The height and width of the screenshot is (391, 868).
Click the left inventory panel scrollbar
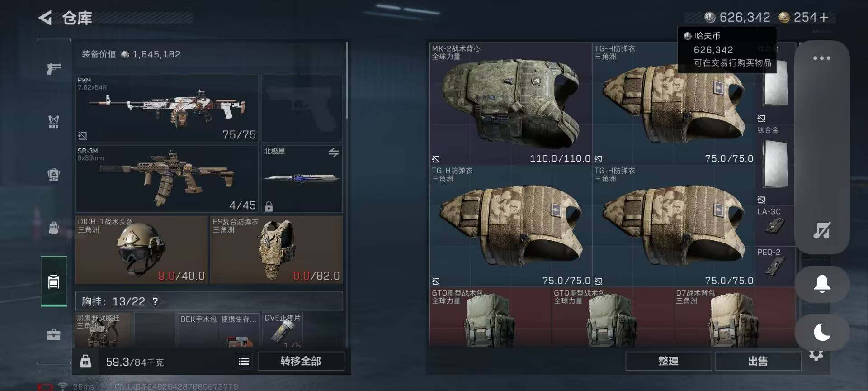[347, 81]
